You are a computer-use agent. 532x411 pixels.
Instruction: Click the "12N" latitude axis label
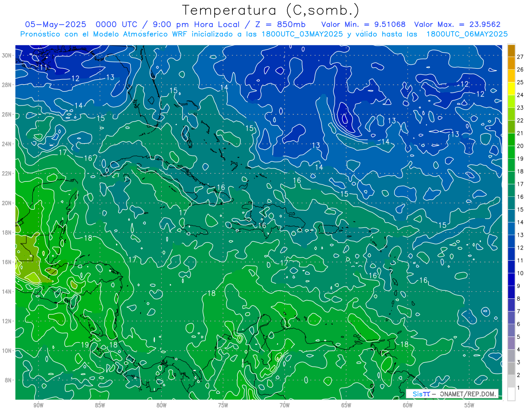coord(6,321)
